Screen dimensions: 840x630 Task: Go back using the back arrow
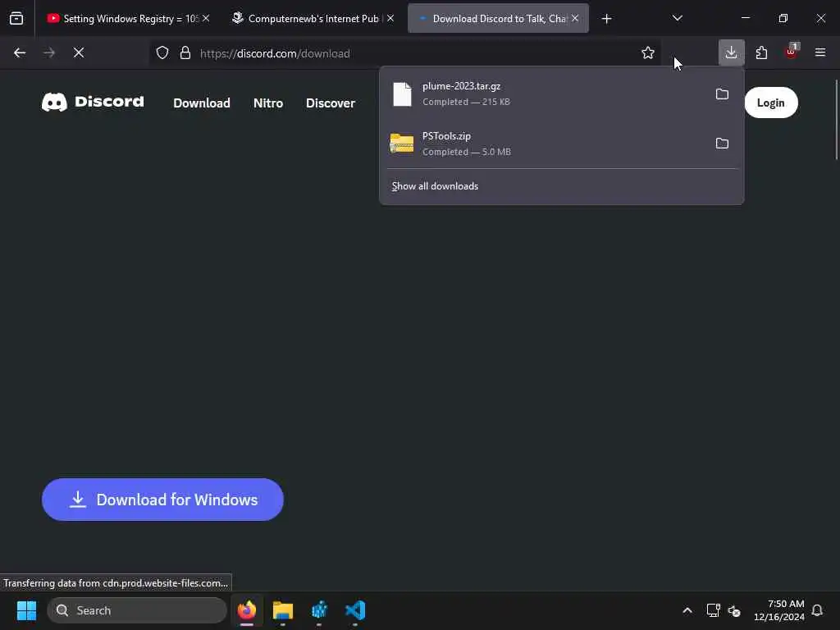20,52
